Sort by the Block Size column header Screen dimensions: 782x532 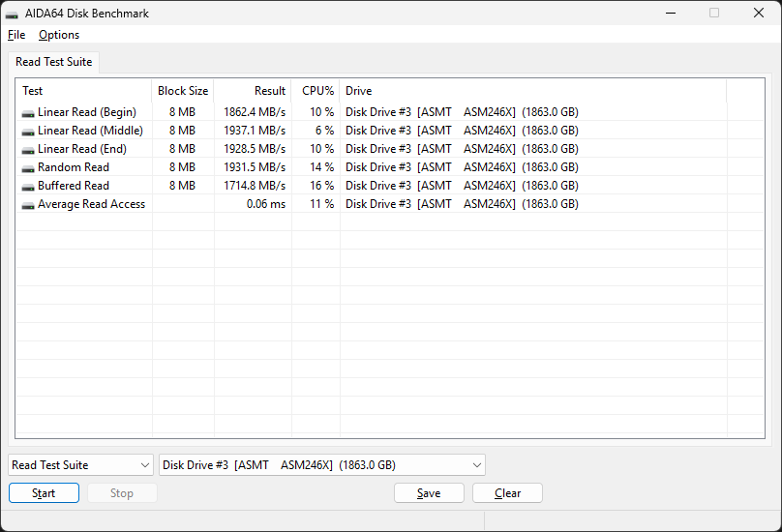183,91
